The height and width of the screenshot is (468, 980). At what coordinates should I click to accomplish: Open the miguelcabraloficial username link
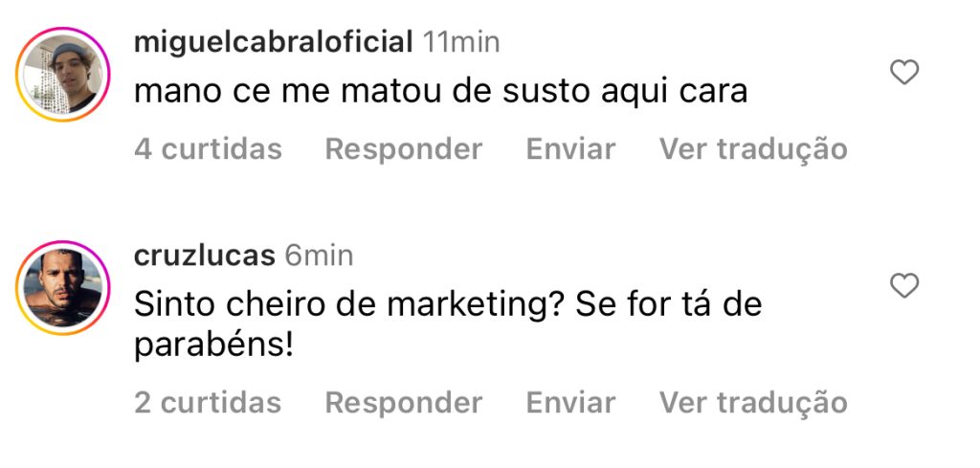coord(274,42)
